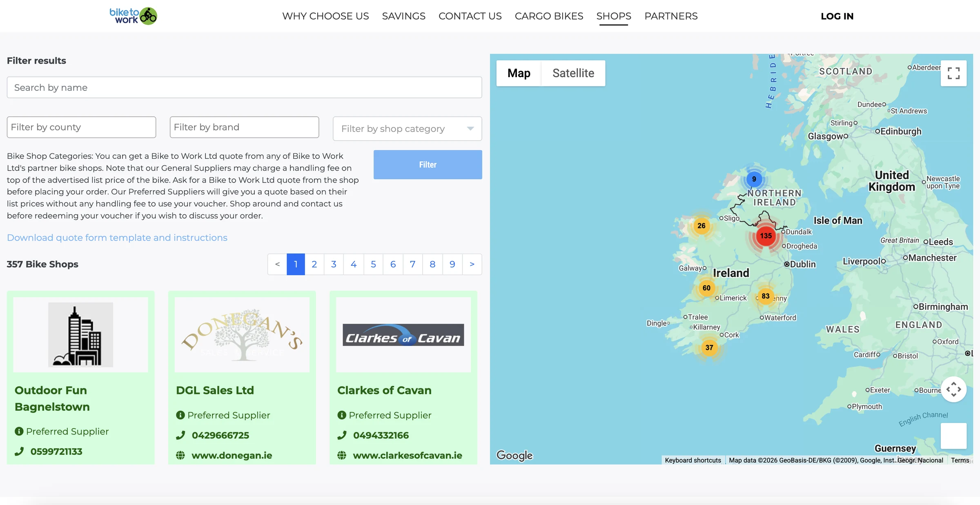Click globe icon beside www.clarkesofcavan.ie
Screen dimensions: 980x505
[342, 455]
